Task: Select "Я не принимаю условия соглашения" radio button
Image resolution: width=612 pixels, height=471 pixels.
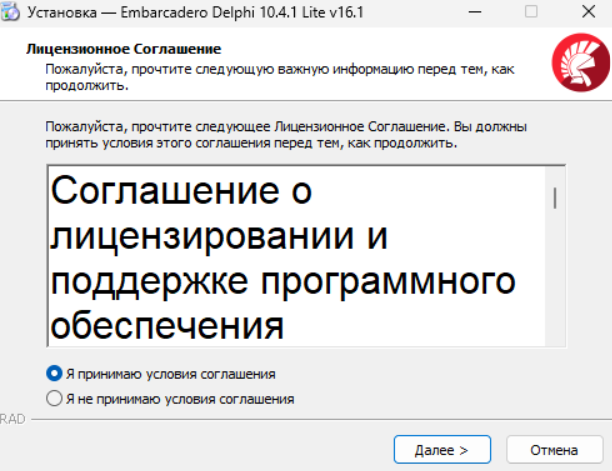Action: coord(55,399)
